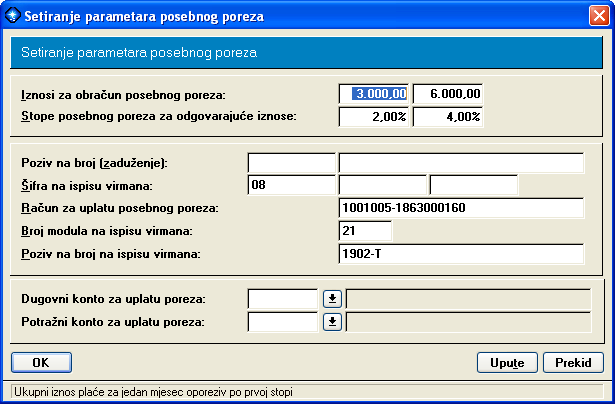Edit account number 1001005-1863000160 field
Screen dimensions: 615x404
point(461,208)
